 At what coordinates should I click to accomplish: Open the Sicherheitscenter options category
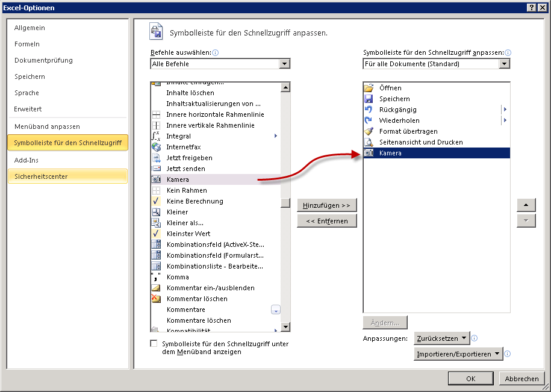click(x=67, y=176)
